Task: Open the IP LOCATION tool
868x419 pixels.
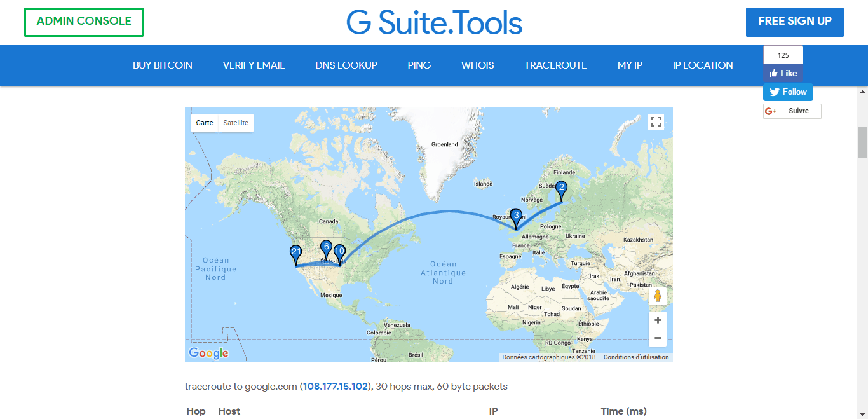Action: [703, 65]
